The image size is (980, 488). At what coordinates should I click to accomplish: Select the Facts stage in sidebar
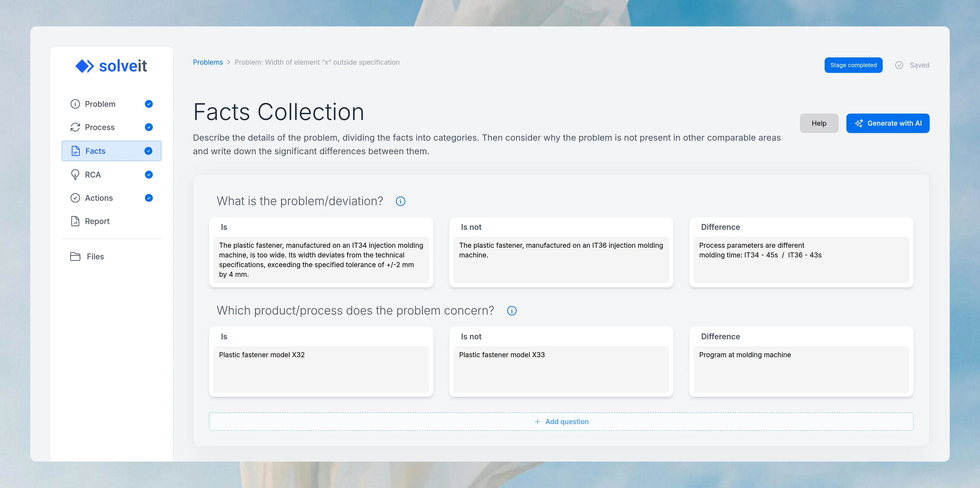96,151
